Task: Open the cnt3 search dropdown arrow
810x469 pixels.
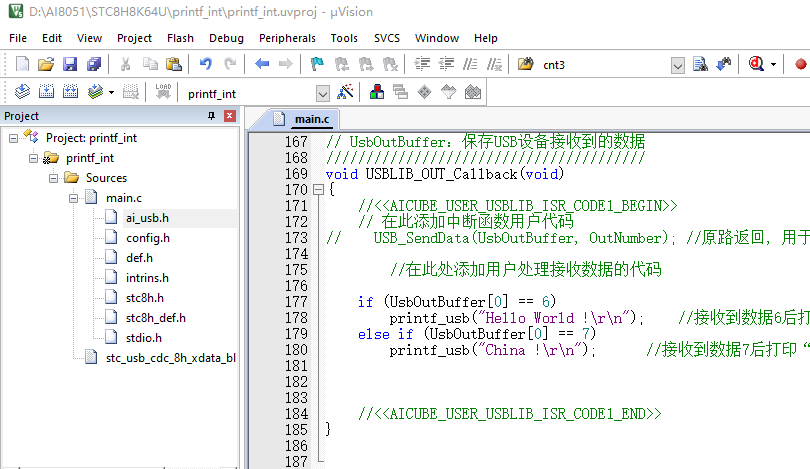Action: pos(678,65)
